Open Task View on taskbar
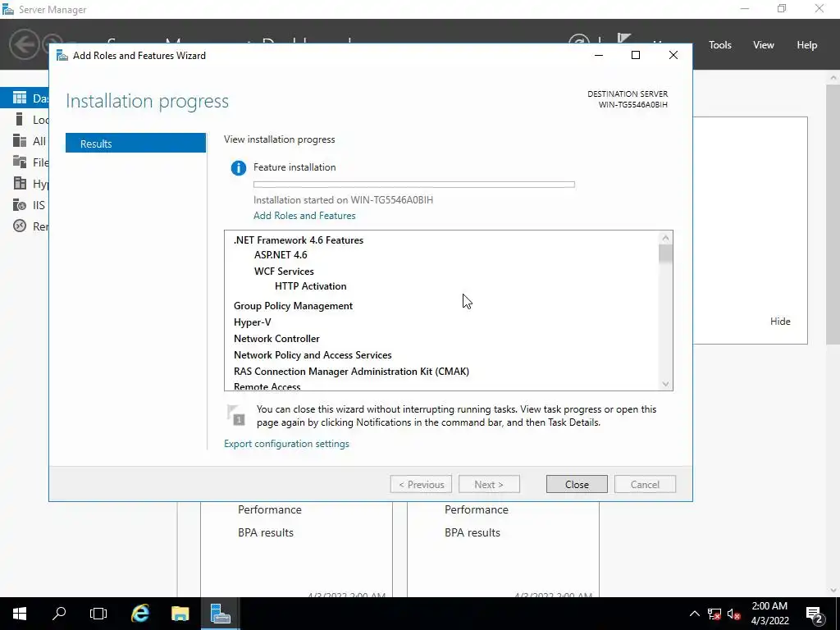 click(x=98, y=614)
